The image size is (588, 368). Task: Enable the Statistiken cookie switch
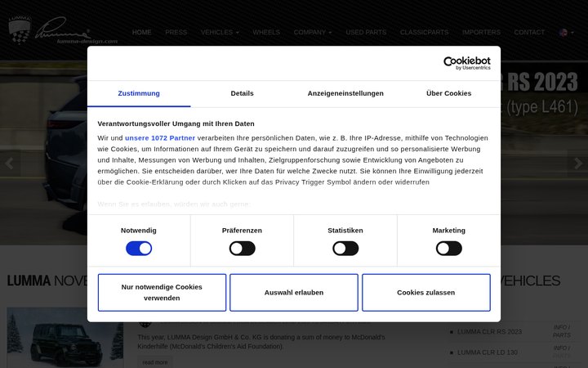(x=345, y=249)
